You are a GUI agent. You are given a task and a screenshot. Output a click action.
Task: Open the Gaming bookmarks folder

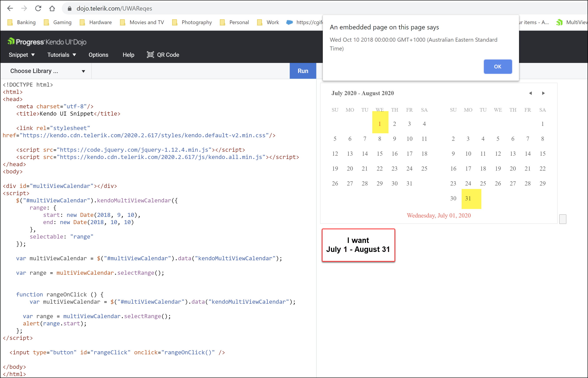tap(58, 22)
